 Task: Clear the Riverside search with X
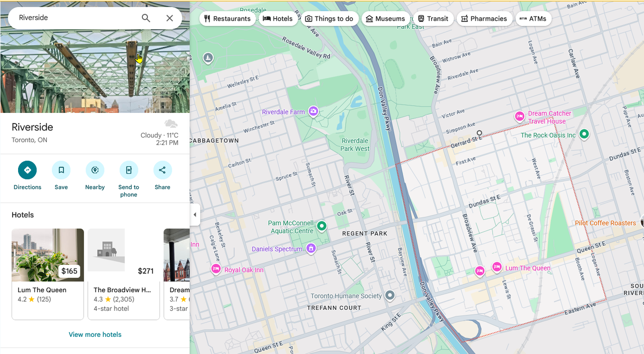170,18
